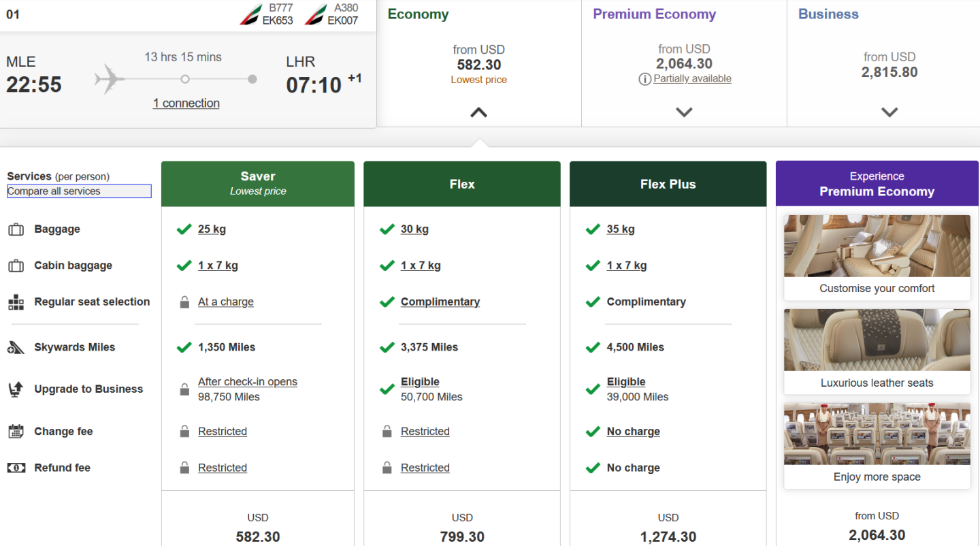
Task: Expand the Premium Economy fare chevron
Action: tap(684, 112)
